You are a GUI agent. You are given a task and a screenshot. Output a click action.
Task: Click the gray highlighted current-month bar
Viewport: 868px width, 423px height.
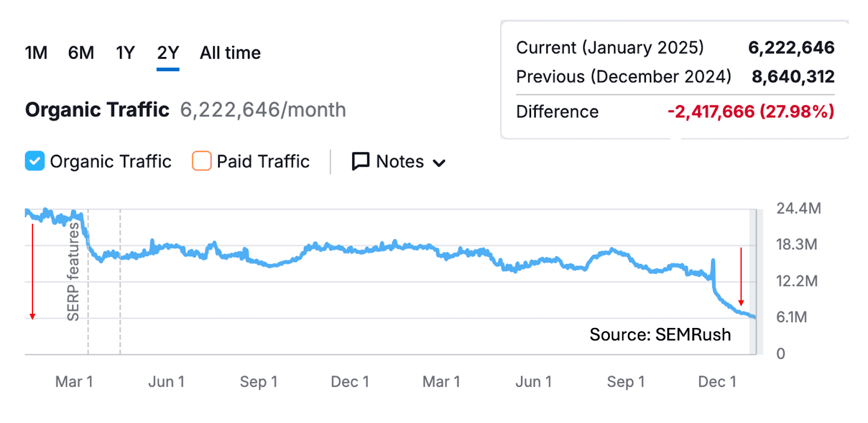pyautogui.click(x=753, y=282)
